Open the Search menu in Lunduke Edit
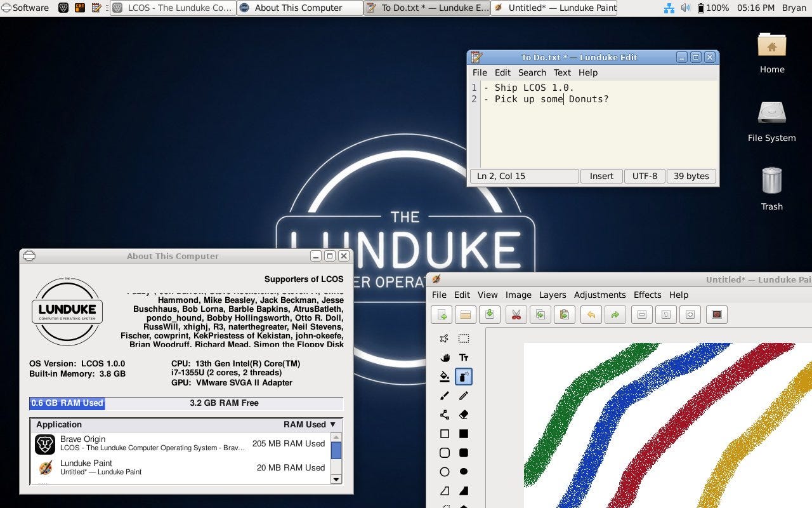This screenshot has height=508, width=812. pos(532,72)
